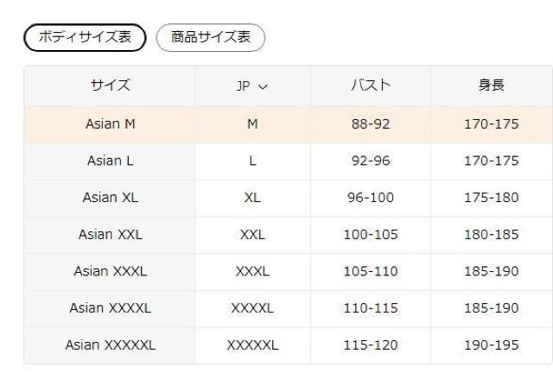The height and width of the screenshot is (392, 553).
Task: Open the 商品サイズ表 tab
Action: coord(210,37)
